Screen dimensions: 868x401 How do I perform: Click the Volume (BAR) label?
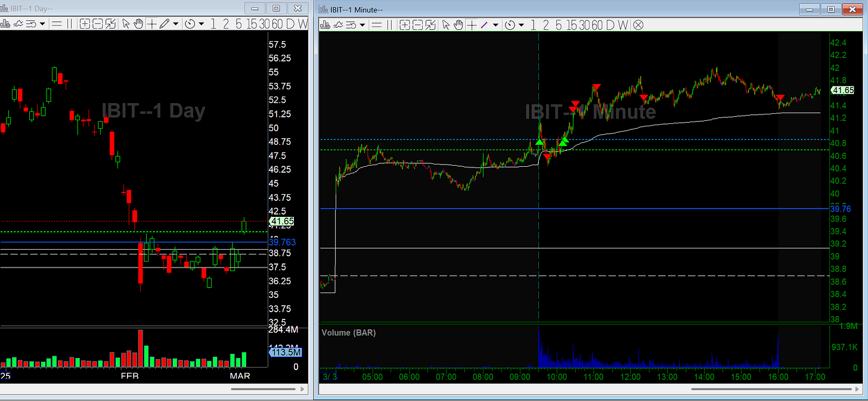click(x=349, y=332)
